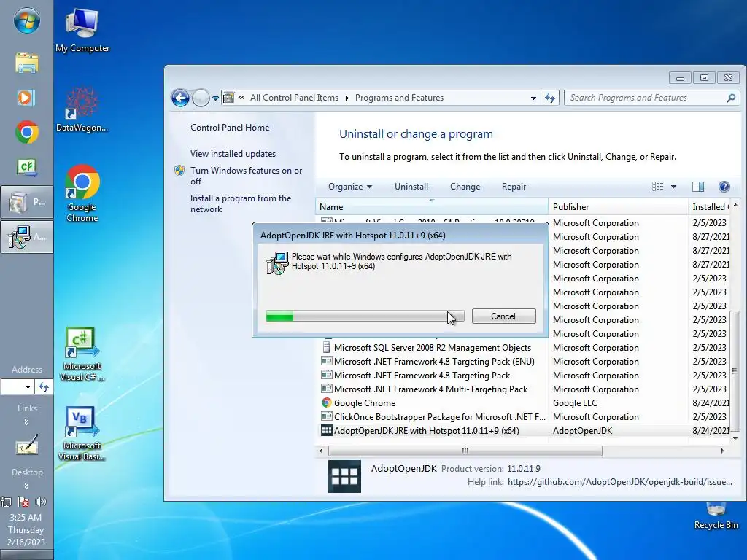Change view using the view icon
Screen dimensions: 747x560
click(x=657, y=187)
